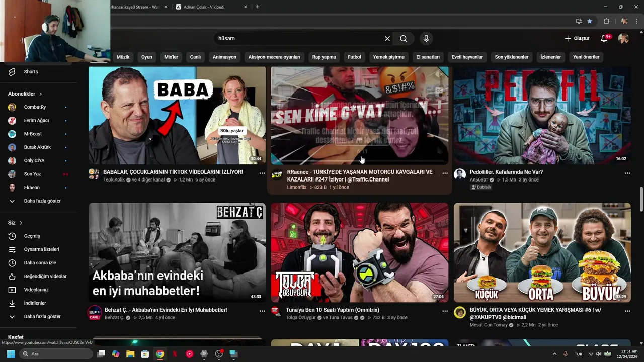
Task: Select the Animasyon filter chip
Action: pos(224,57)
